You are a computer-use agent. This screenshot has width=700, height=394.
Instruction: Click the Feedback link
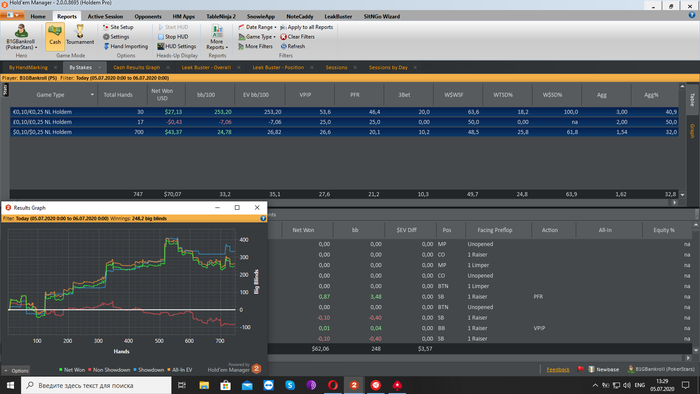[558, 369]
